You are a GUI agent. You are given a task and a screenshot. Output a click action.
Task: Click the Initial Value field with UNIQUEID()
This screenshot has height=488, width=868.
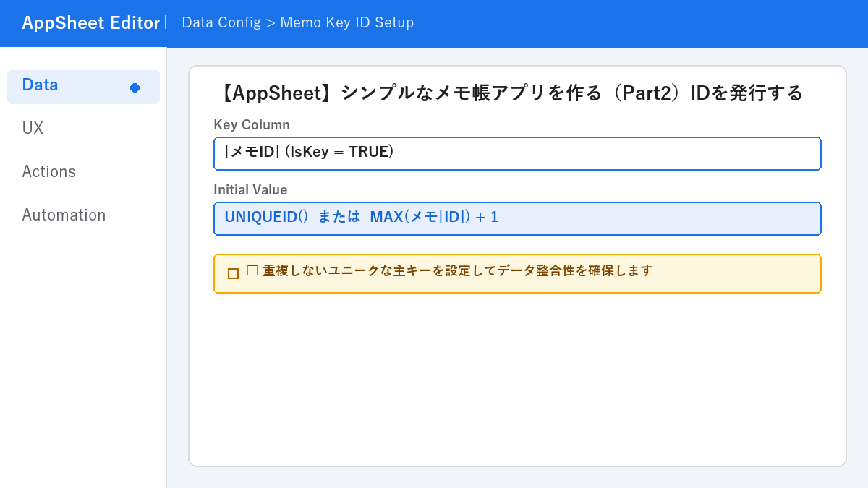(517, 218)
